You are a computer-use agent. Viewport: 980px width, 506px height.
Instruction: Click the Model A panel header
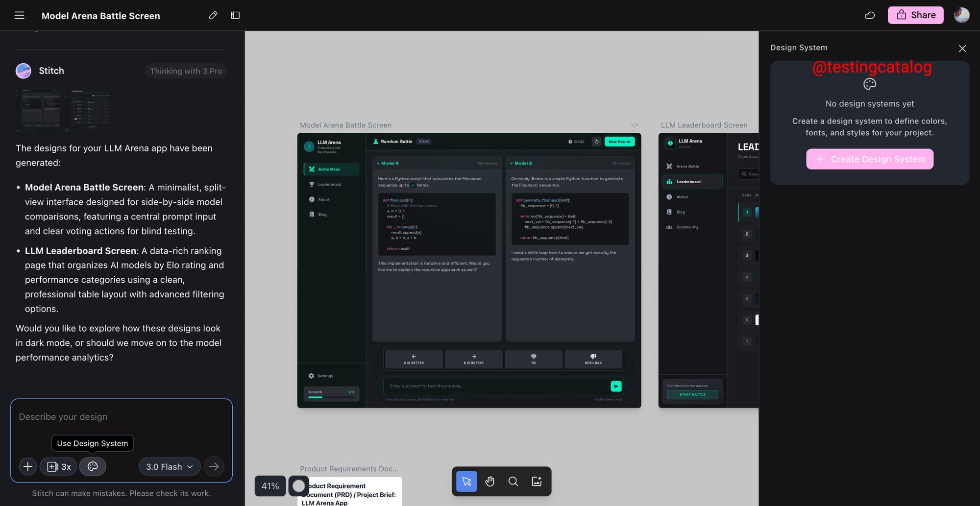pyautogui.click(x=437, y=163)
